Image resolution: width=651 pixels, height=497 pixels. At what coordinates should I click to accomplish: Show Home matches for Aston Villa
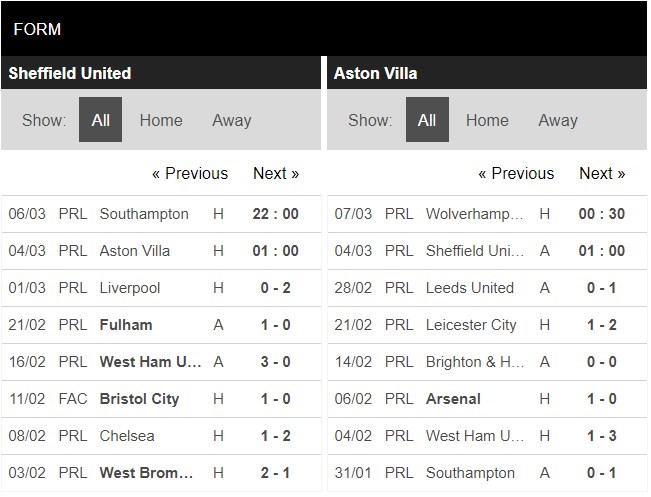[487, 120]
